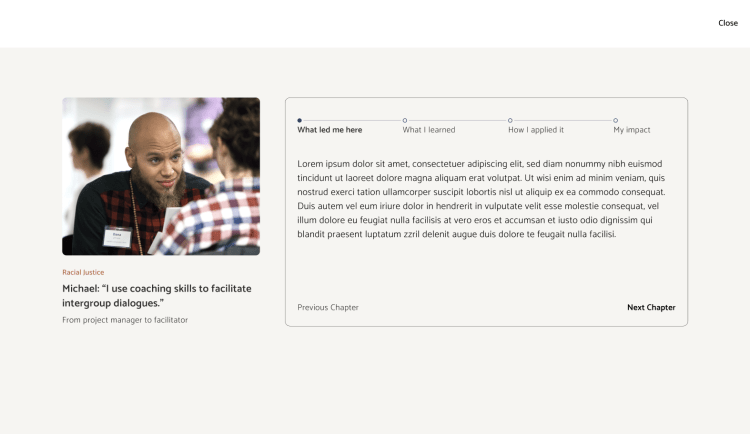Click 'From project manager to facilitator' subtitle
Screen dimensions: 750x434
coord(125,320)
